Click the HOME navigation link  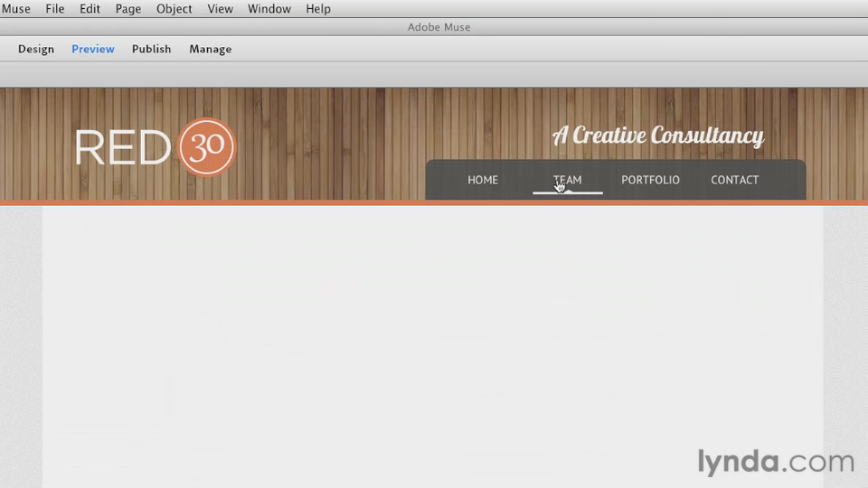(x=483, y=180)
